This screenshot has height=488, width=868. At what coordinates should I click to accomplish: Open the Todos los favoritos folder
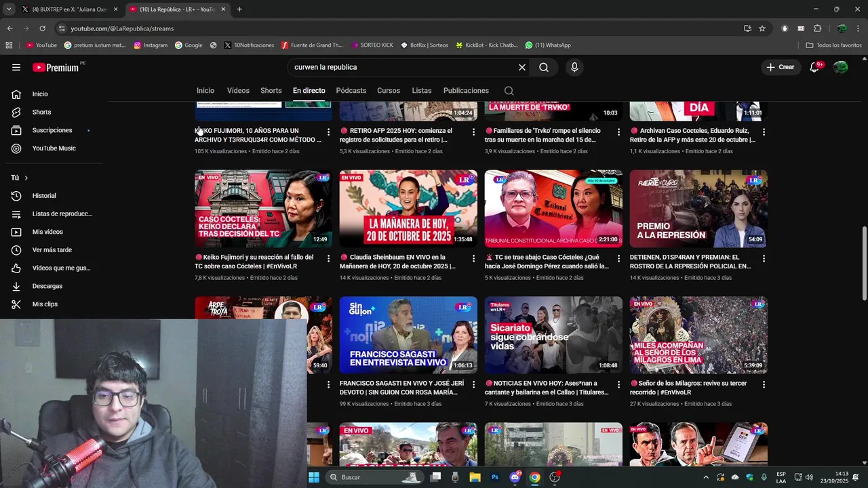click(x=833, y=45)
